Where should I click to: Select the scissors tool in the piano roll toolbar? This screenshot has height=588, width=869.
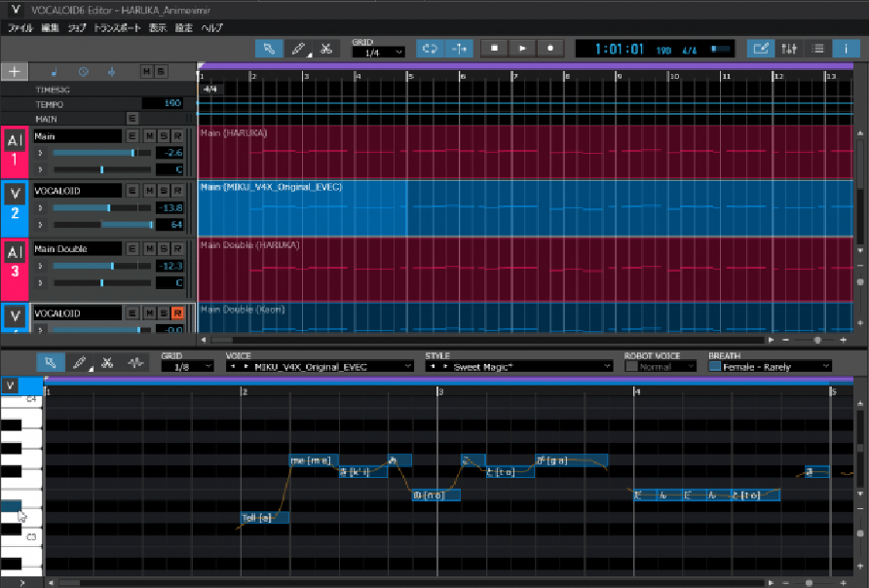pyautogui.click(x=107, y=363)
